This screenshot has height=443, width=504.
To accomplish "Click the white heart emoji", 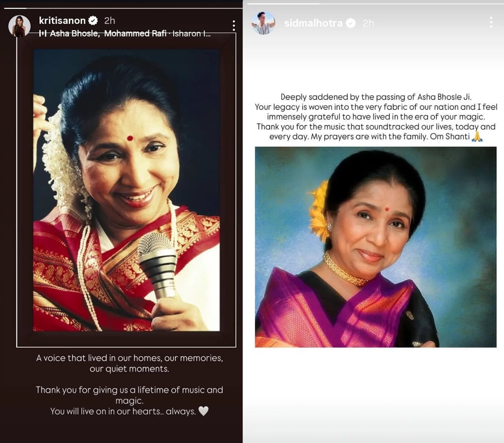I will point(203,411).
